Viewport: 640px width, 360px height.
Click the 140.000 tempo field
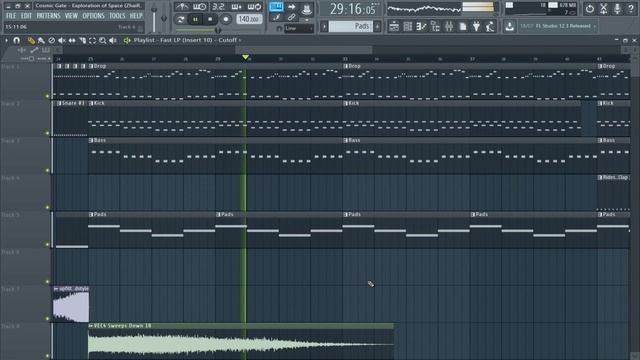249,19
